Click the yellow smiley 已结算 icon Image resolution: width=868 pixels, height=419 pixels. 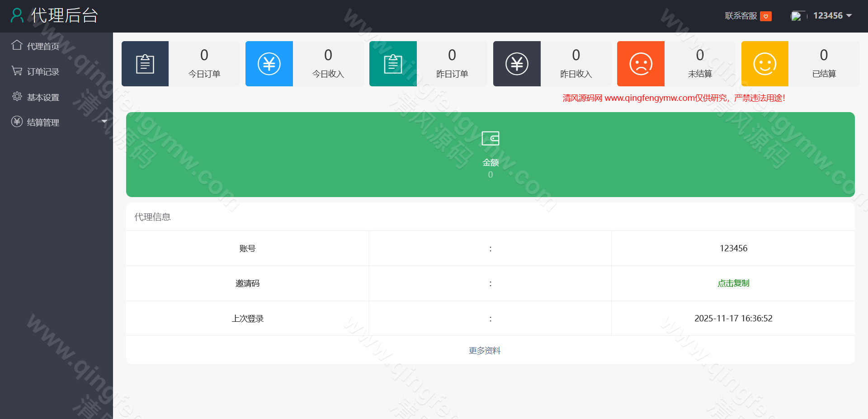coord(764,63)
